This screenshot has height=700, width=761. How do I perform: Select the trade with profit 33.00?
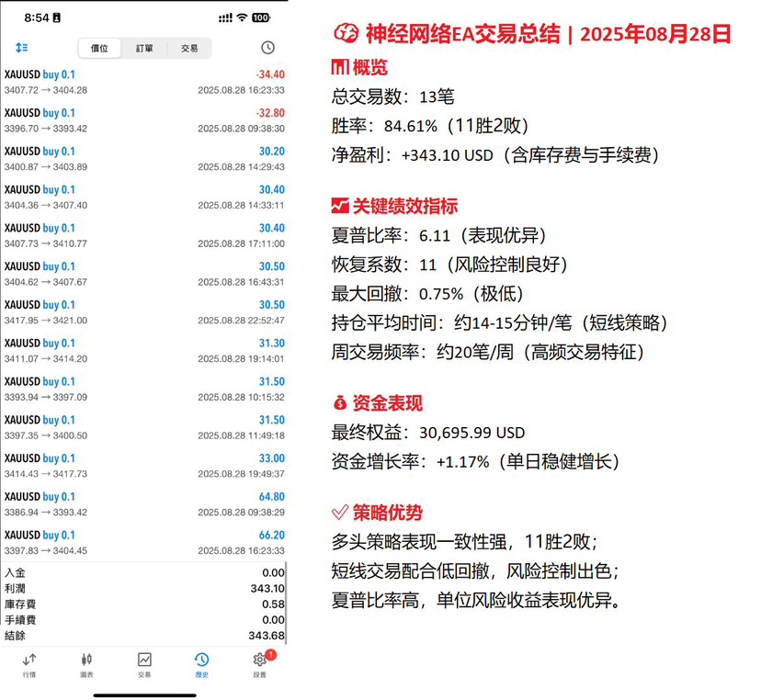click(x=144, y=465)
